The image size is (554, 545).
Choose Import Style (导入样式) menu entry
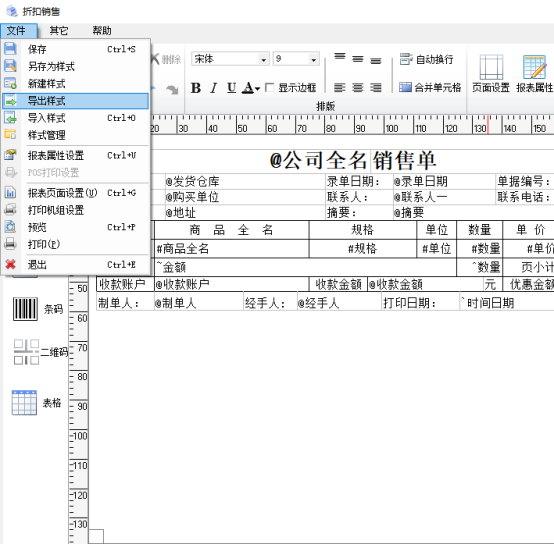tap(75, 118)
